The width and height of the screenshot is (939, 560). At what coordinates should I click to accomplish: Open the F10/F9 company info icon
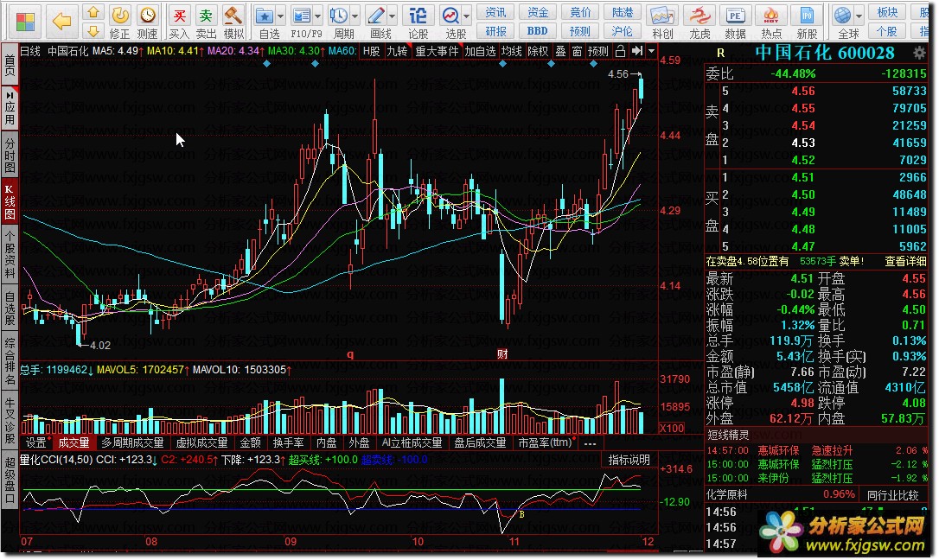pos(302,16)
